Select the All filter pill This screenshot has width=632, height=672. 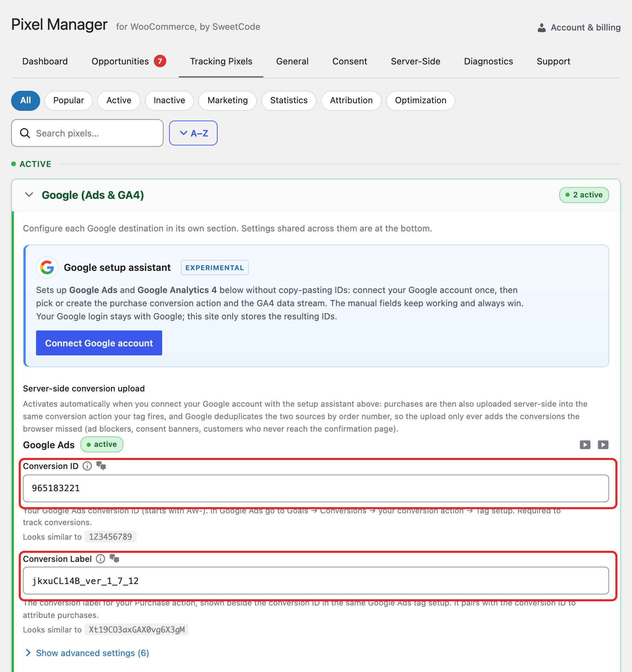[26, 100]
